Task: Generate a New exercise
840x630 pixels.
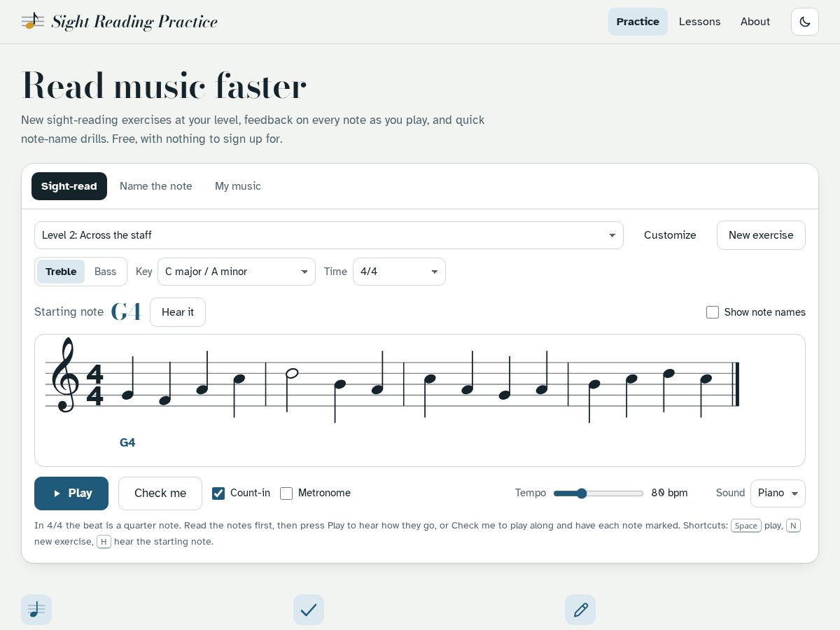Action: 761,235
